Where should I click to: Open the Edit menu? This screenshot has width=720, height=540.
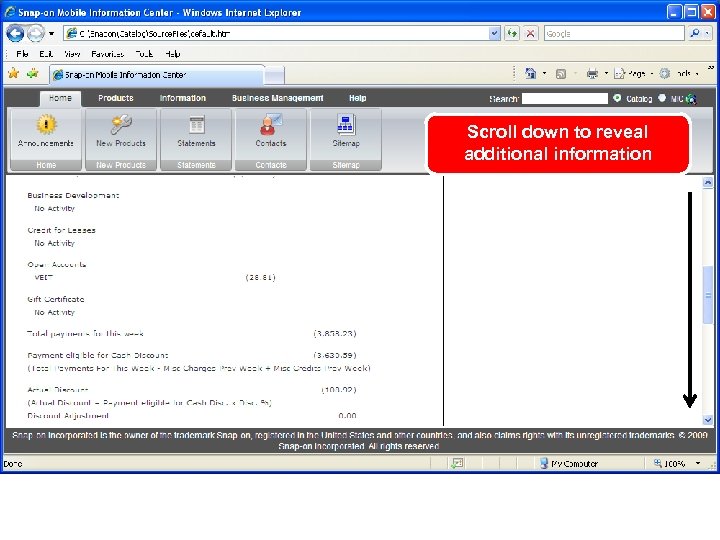[x=46, y=54]
